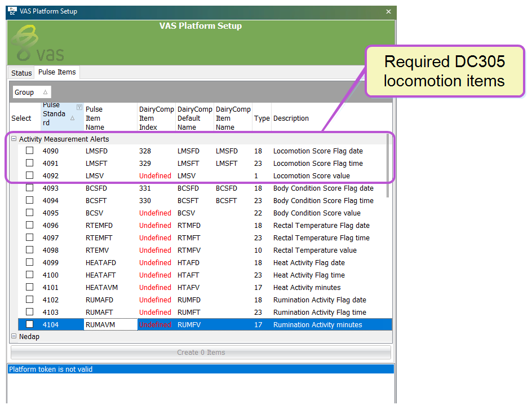Sort by DairyComp Item Name column header

tap(233, 118)
